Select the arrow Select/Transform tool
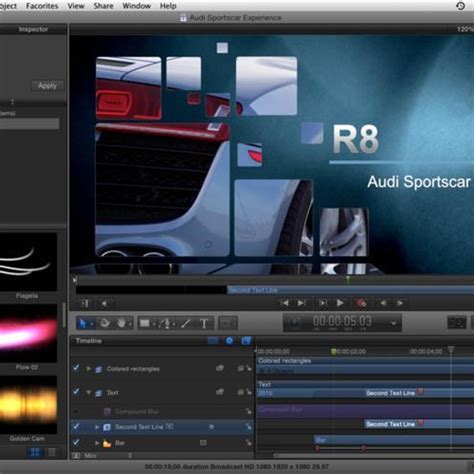The height and width of the screenshot is (474, 474). [82, 323]
